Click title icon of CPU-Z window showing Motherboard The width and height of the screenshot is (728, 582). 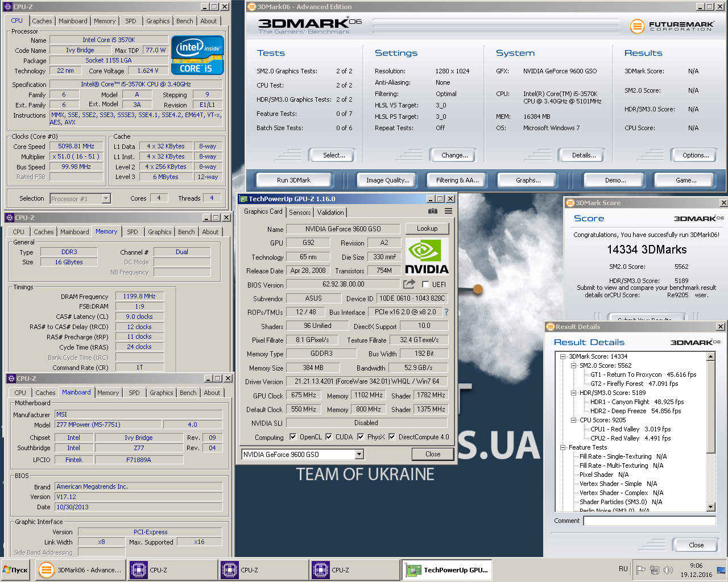(x=11, y=379)
